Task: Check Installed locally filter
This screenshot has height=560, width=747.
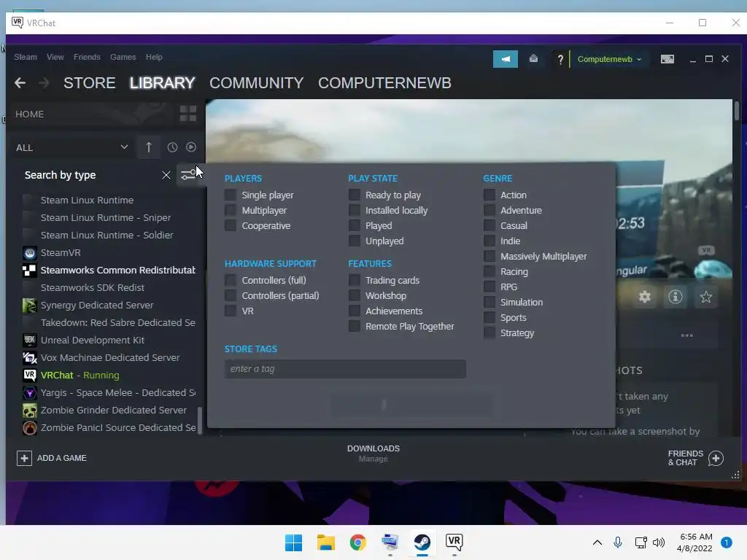Action: (354, 211)
